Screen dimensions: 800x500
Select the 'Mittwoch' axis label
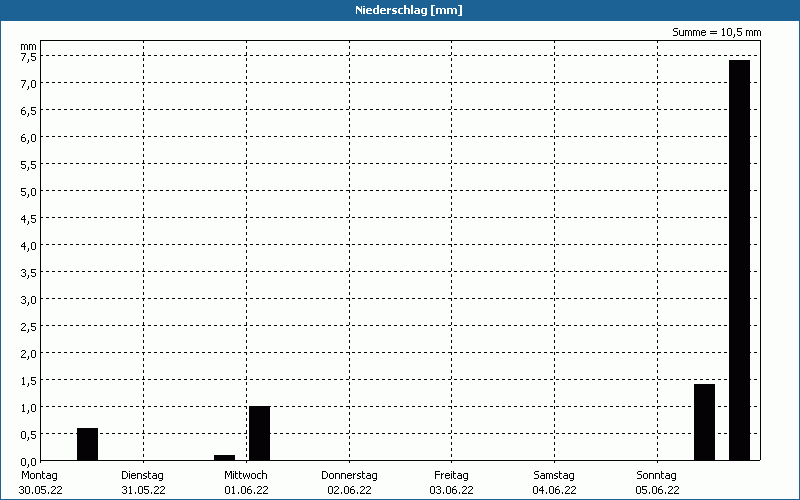click(x=245, y=475)
